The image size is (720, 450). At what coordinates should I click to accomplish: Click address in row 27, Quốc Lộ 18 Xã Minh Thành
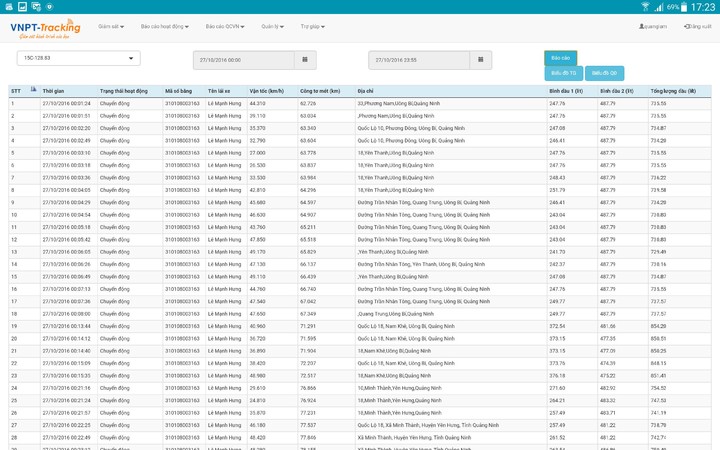[x=428, y=426]
